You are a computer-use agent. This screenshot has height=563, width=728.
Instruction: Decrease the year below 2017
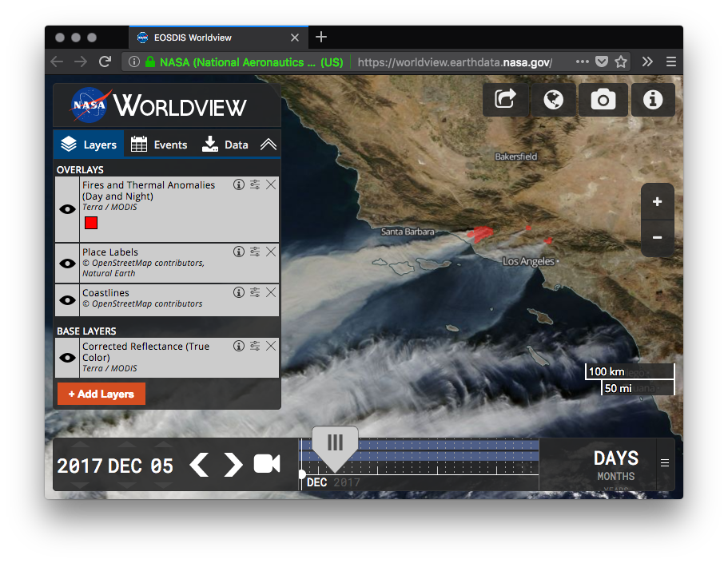click(80, 485)
